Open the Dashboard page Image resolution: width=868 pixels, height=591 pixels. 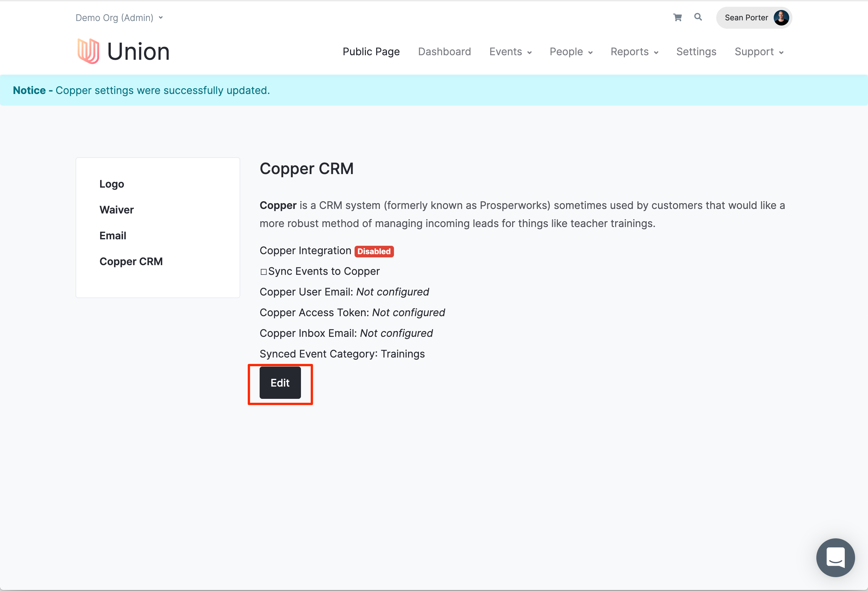click(444, 52)
